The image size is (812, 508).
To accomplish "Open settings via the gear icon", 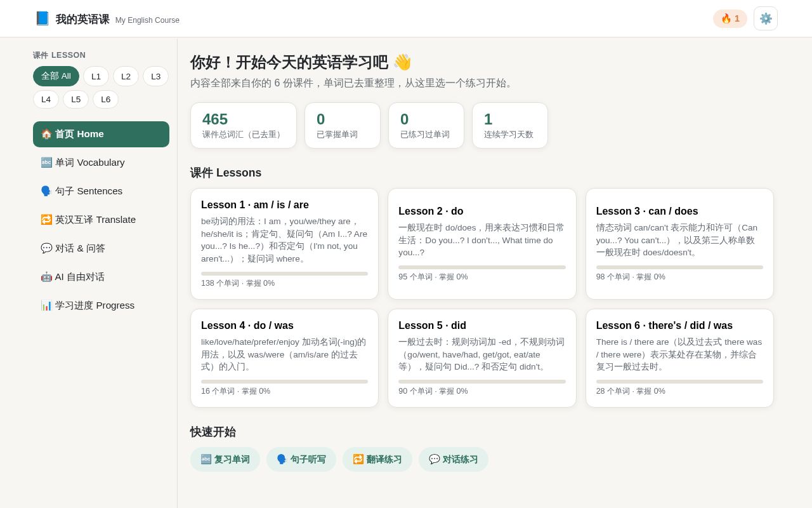I will pos(766,18).
